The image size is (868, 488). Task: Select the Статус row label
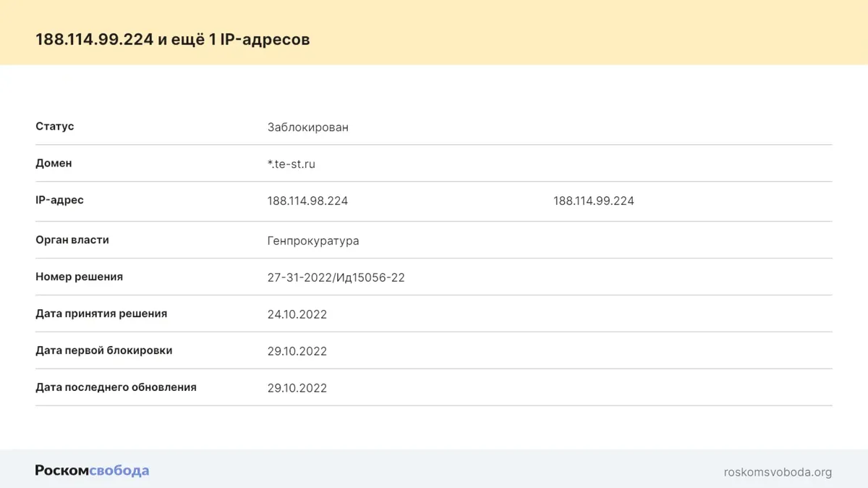tap(55, 127)
